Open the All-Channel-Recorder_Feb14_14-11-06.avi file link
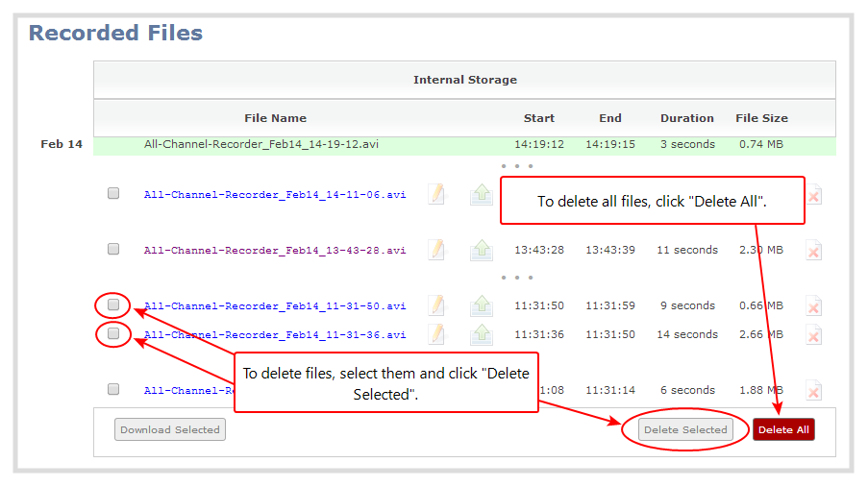This screenshot has width=868, height=487. 275,194
